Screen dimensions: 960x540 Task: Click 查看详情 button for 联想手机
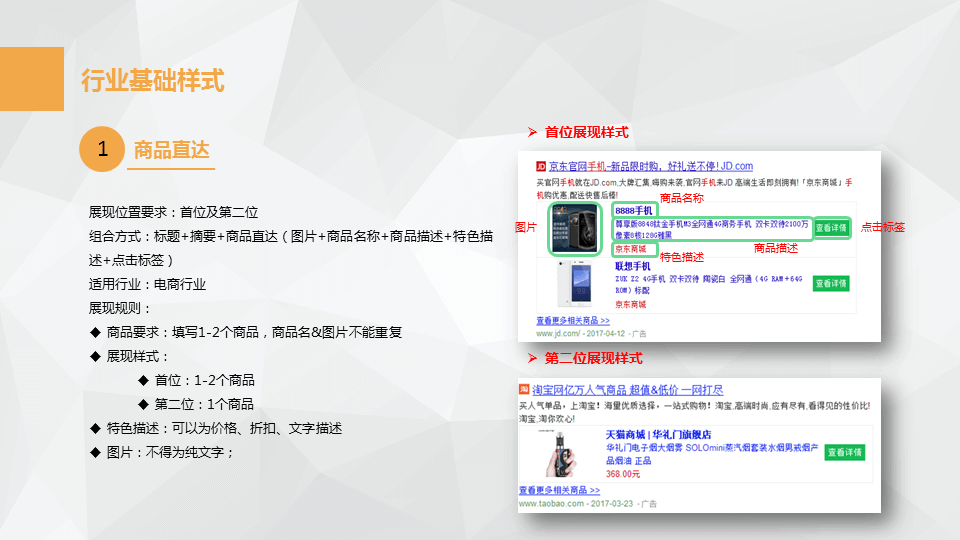click(x=831, y=283)
